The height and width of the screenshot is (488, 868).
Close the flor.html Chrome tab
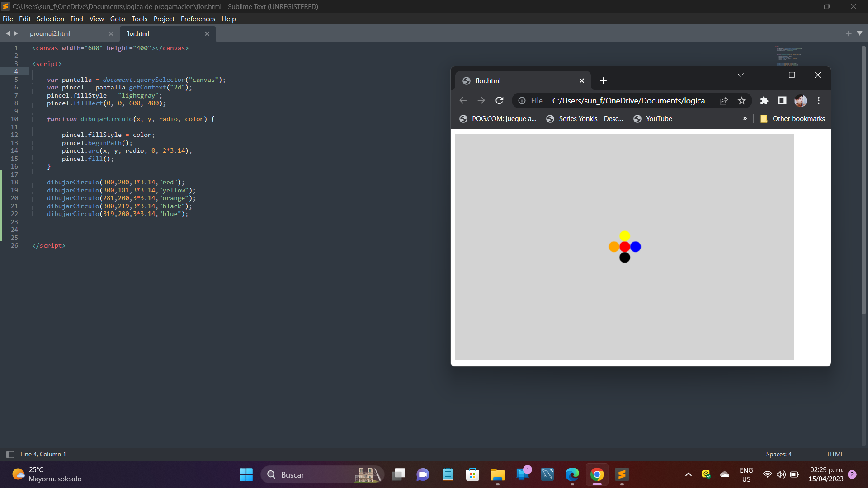tap(582, 81)
